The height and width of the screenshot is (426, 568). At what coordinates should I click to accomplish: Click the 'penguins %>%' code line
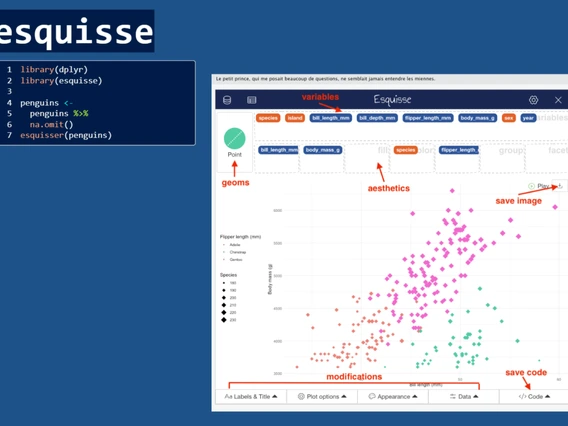click(59, 114)
